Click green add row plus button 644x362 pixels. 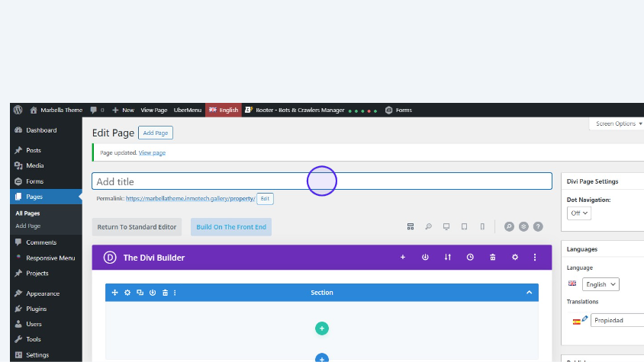tap(322, 328)
